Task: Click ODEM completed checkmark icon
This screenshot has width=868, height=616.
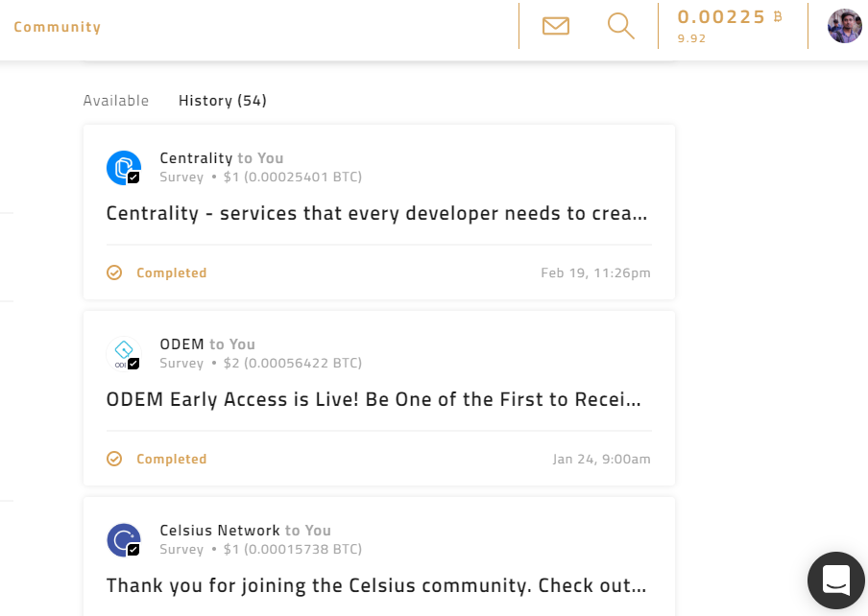Action: point(114,460)
